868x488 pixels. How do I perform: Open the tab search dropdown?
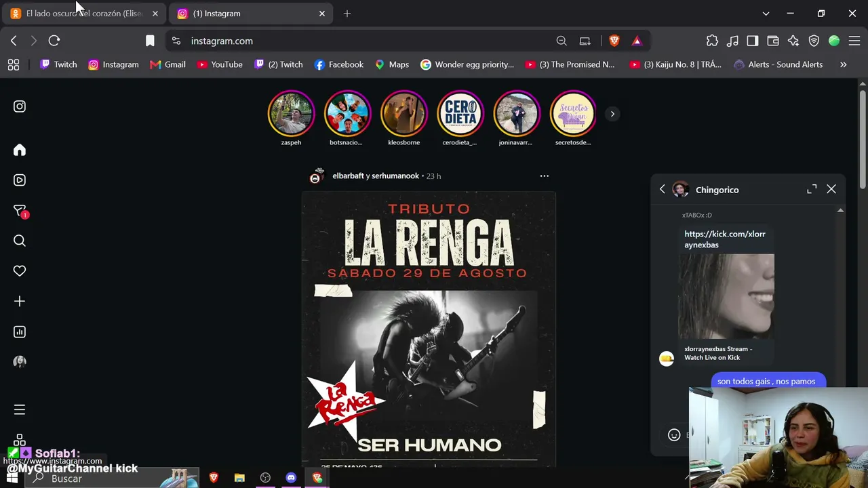click(766, 14)
